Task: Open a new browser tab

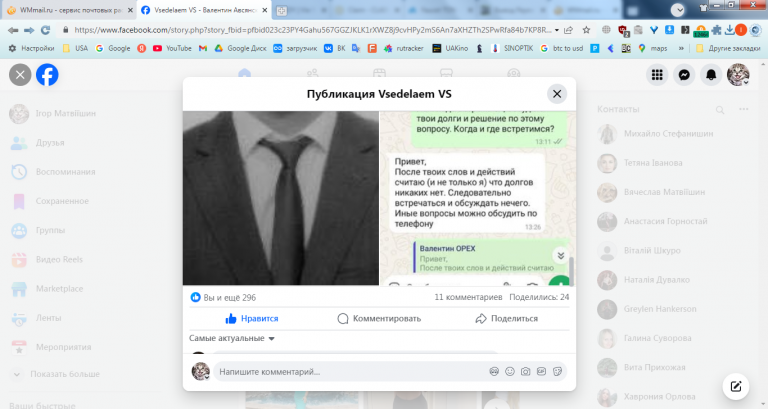Action: tap(281, 10)
